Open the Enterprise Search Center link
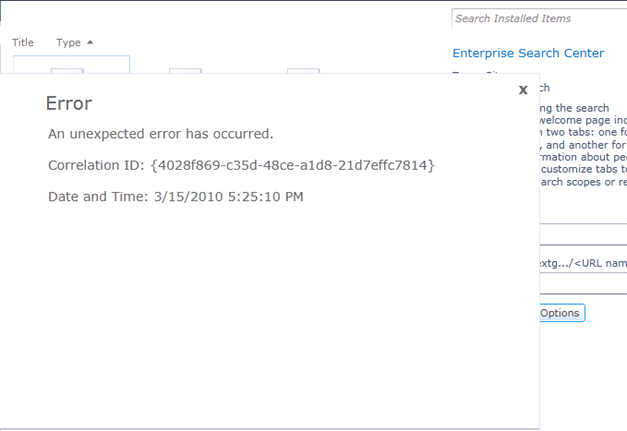Image resolution: width=627 pixels, height=431 pixels. pyautogui.click(x=528, y=53)
